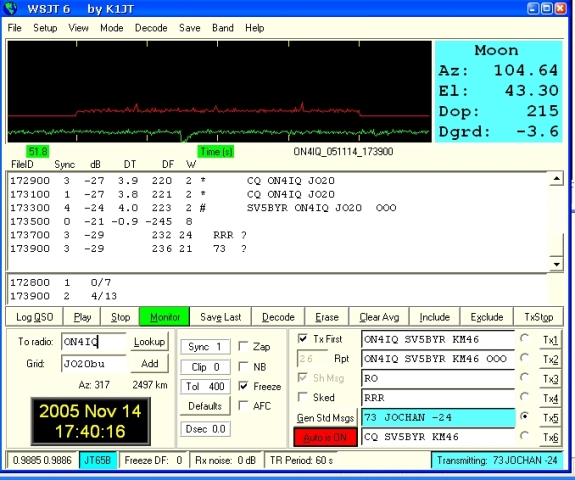
Task: Click the WSJT globe icon in title bar
Action: 10,8
